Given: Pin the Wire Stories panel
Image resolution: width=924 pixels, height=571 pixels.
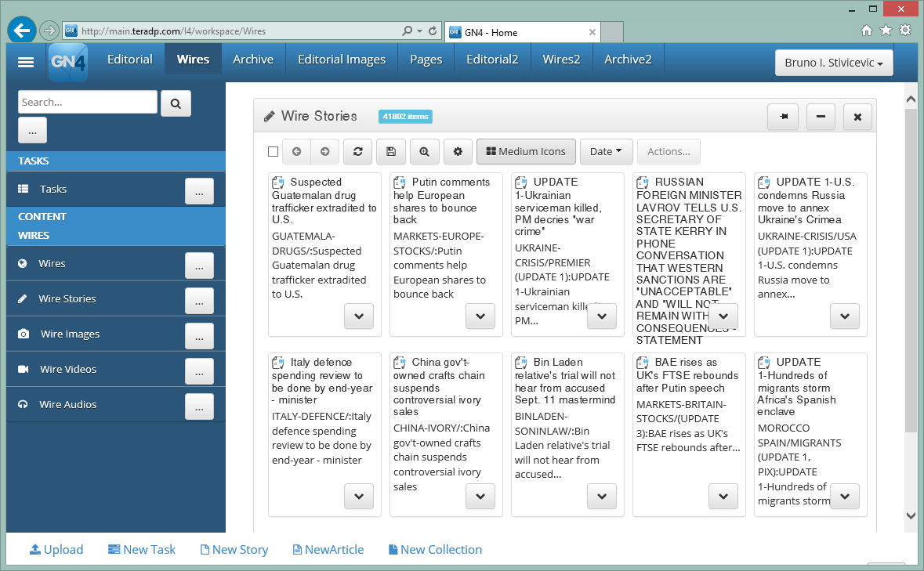Looking at the screenshot, I should pos(783,117).
